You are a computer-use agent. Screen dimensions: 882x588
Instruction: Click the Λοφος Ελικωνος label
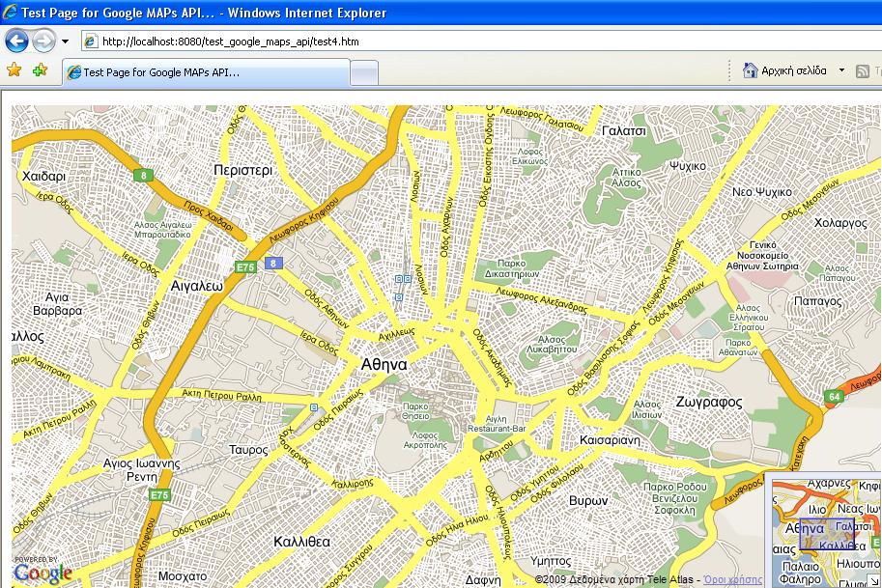tap(529, 156)
